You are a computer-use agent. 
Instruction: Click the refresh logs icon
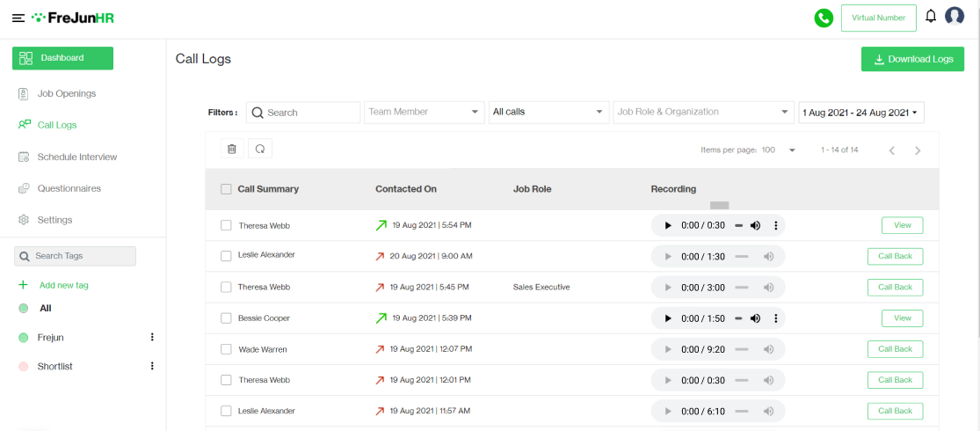click(x=260, y=149)
